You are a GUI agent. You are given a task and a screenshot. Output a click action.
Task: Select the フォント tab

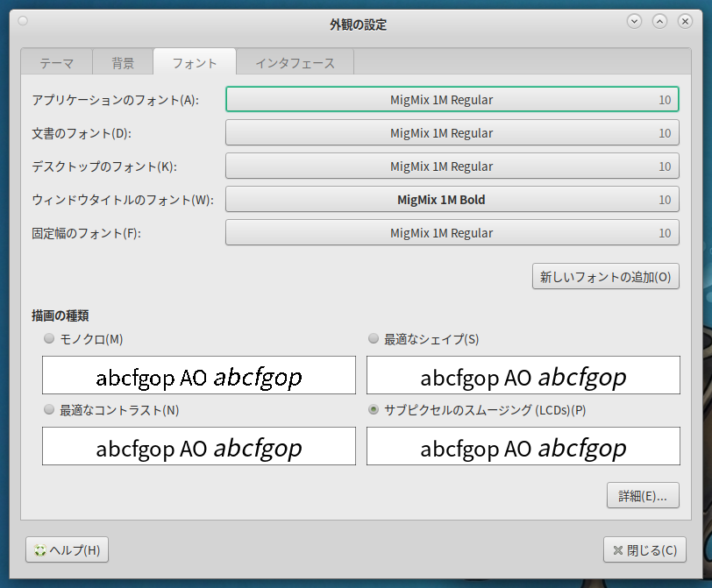pos(195,62)
